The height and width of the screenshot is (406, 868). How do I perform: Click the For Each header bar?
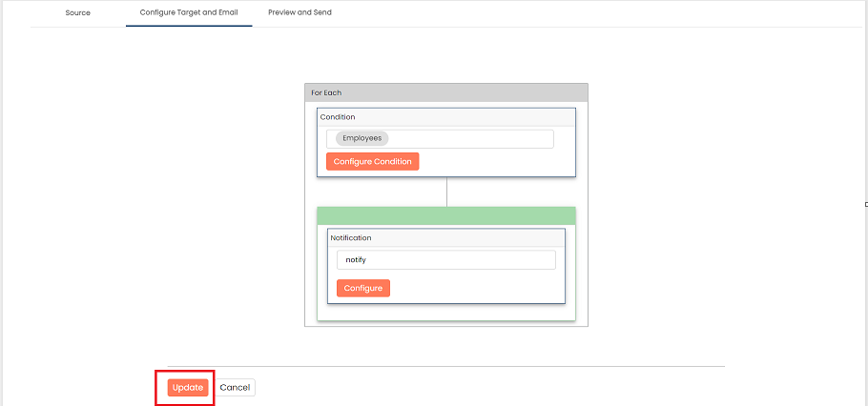click(446, 92)
